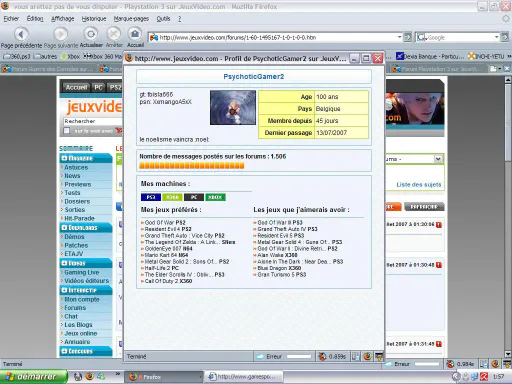Expand the Google search box dropdown arrow
Viewport: 512px width, 384px height.
496,37
